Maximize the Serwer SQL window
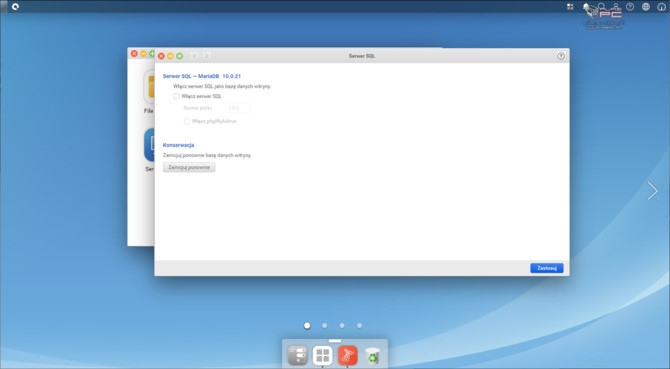670x369 pixels. pos(179,56)
